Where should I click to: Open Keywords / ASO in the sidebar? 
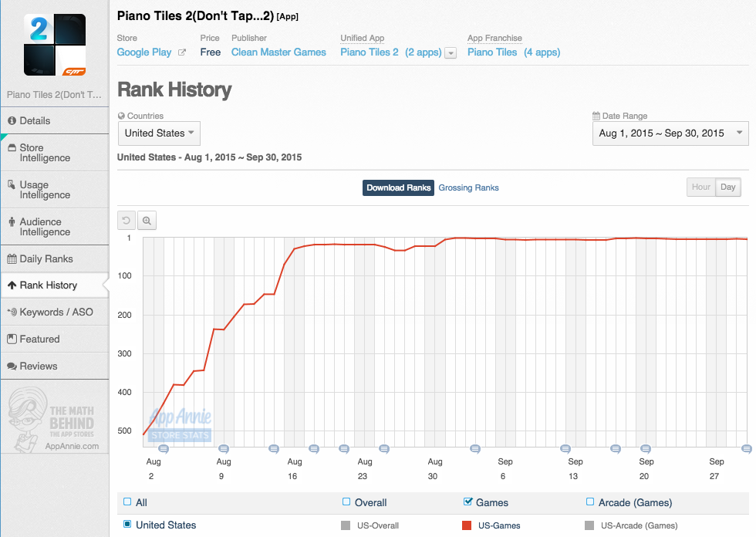pos(55,312)
